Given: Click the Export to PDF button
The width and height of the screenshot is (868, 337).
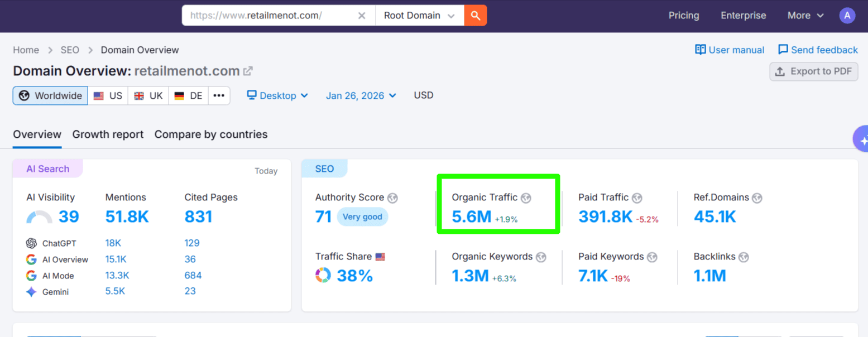Looking at the screenshot, I should tap(813, 71).
